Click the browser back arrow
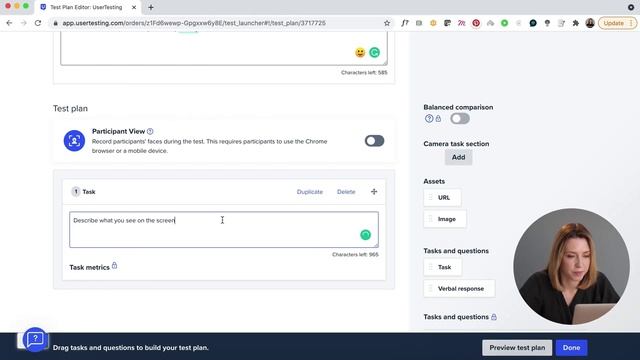 pos(9,23)
